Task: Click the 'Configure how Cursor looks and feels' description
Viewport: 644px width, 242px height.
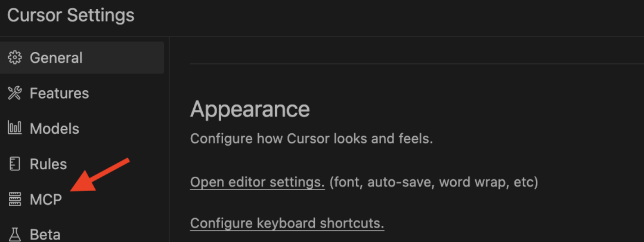Action: tap(311, 139)
